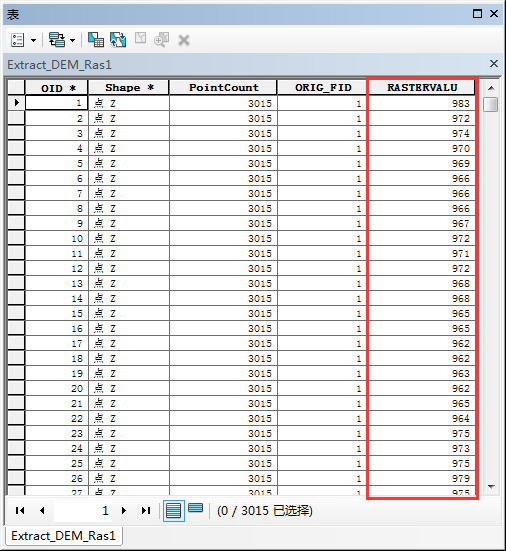
Task: Click RASTERVALU cell 979 in row 26
Action: (x=422, y=478)
